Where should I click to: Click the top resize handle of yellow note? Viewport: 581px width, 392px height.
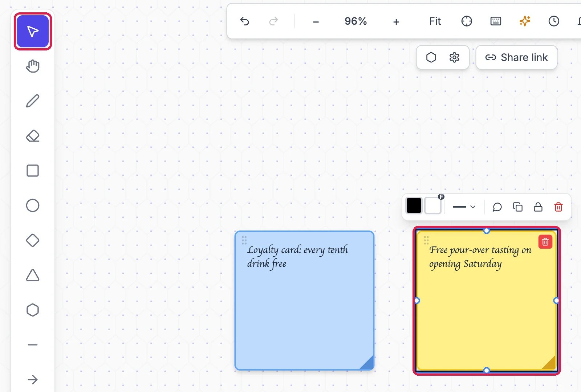[487, 230]
